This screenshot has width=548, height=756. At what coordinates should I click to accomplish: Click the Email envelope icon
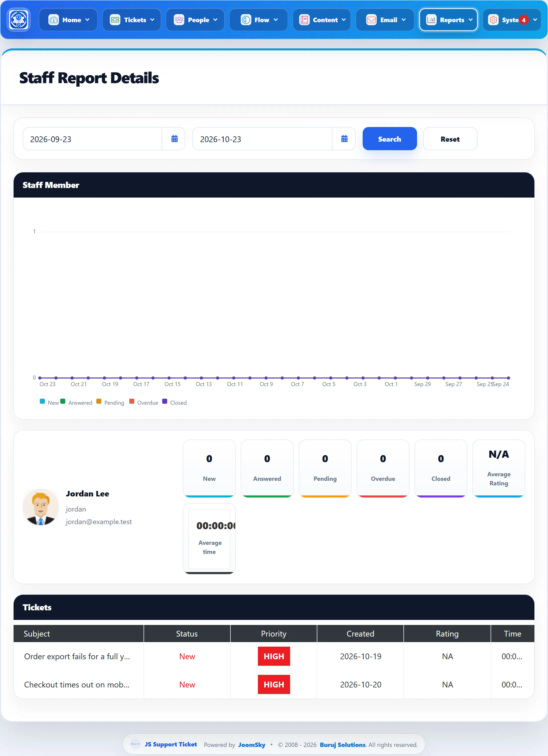click(x=371, y=20)
